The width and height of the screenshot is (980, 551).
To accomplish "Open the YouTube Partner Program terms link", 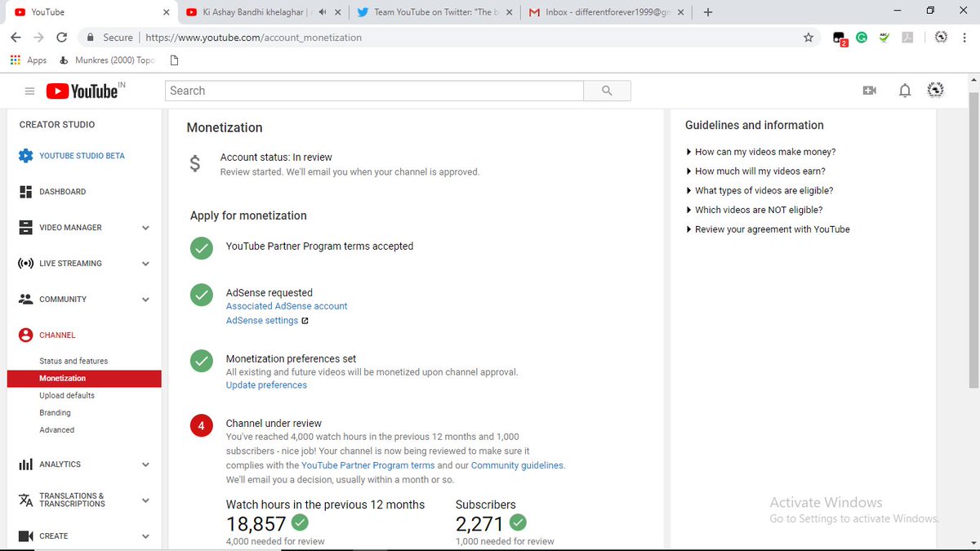I will (x=368, y=465).
